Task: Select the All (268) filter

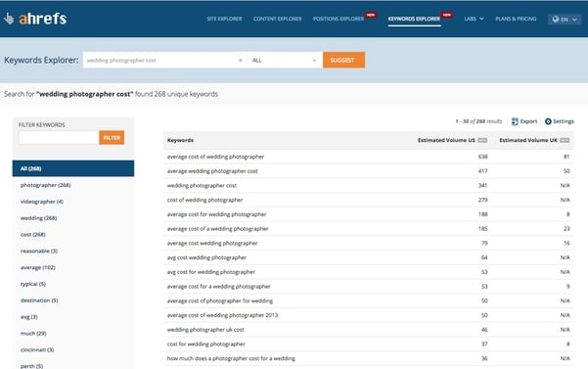Action: pyautogui.click(x=73, y=168)
